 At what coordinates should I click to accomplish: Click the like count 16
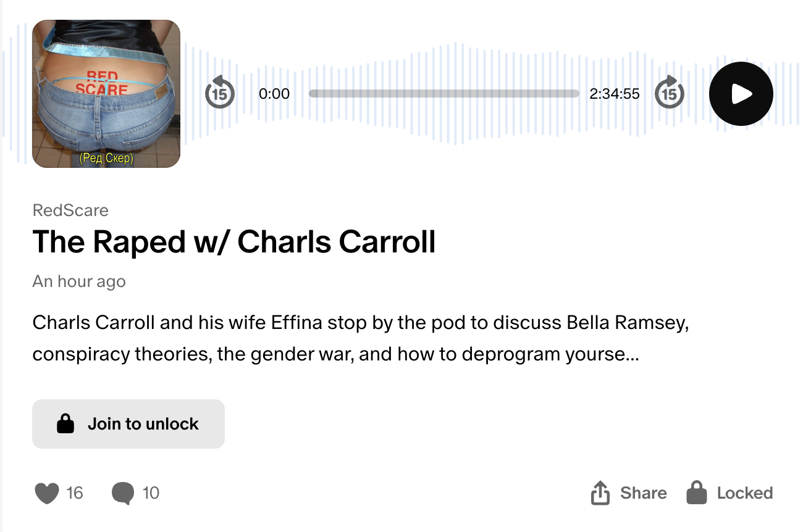tap(75, 493)
